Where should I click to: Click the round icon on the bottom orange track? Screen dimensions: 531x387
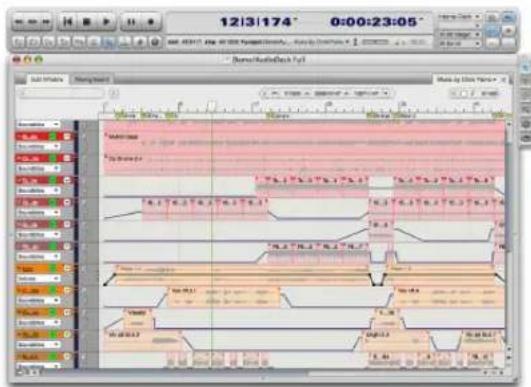[x=67, y=357]
